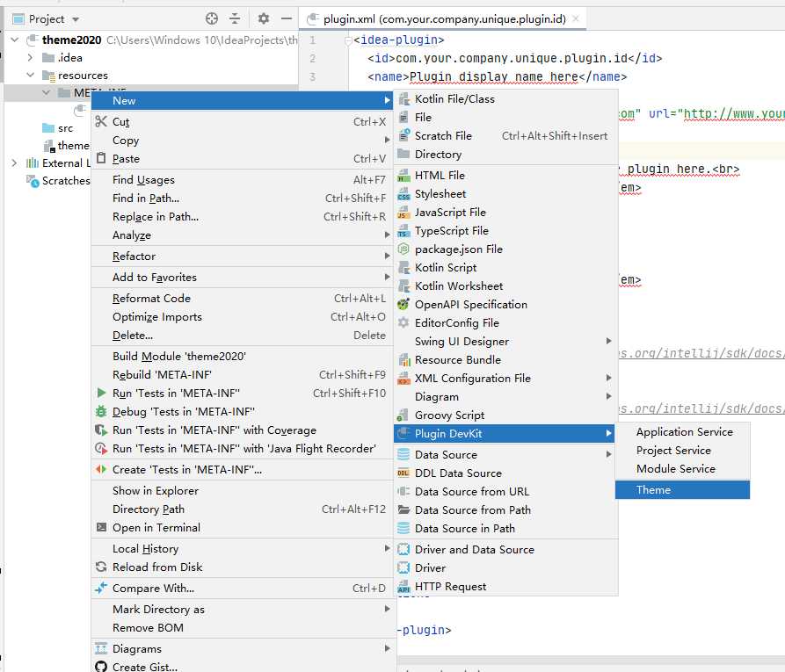The height and width of the screenshot is (672, 785).
Task: Choose Application Service
Action: (x=682, y=432)
